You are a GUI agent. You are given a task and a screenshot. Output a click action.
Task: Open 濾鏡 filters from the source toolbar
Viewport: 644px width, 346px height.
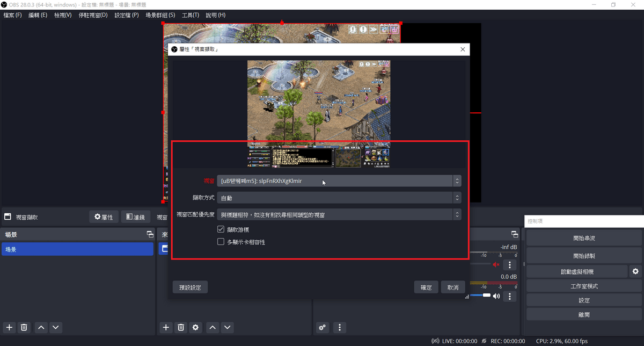click(135, 217)
